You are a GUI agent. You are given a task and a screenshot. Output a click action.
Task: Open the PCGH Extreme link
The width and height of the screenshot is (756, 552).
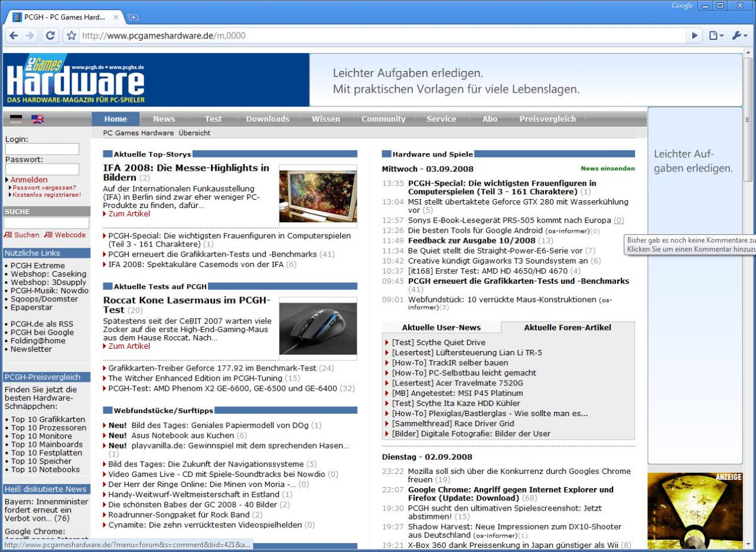coord(38,265)
